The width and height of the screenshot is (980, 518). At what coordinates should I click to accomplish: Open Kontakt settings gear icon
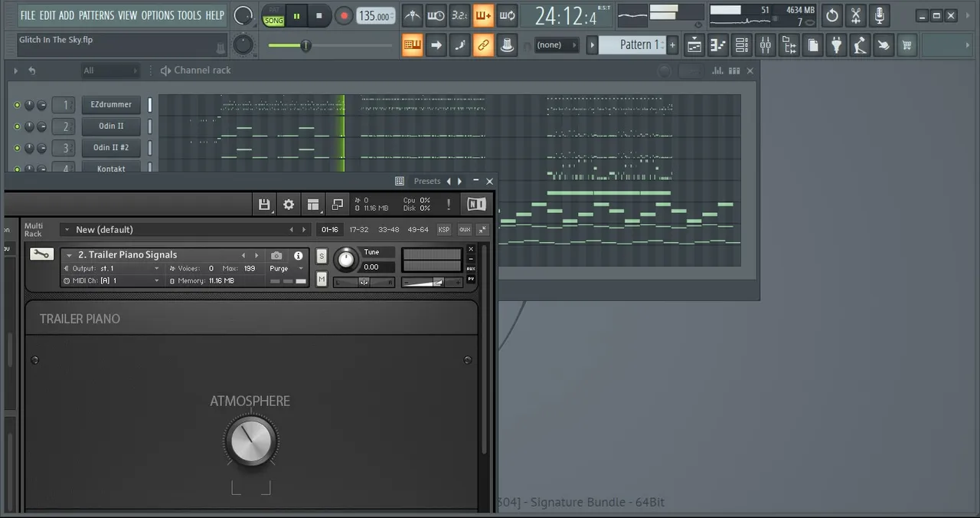289,204
